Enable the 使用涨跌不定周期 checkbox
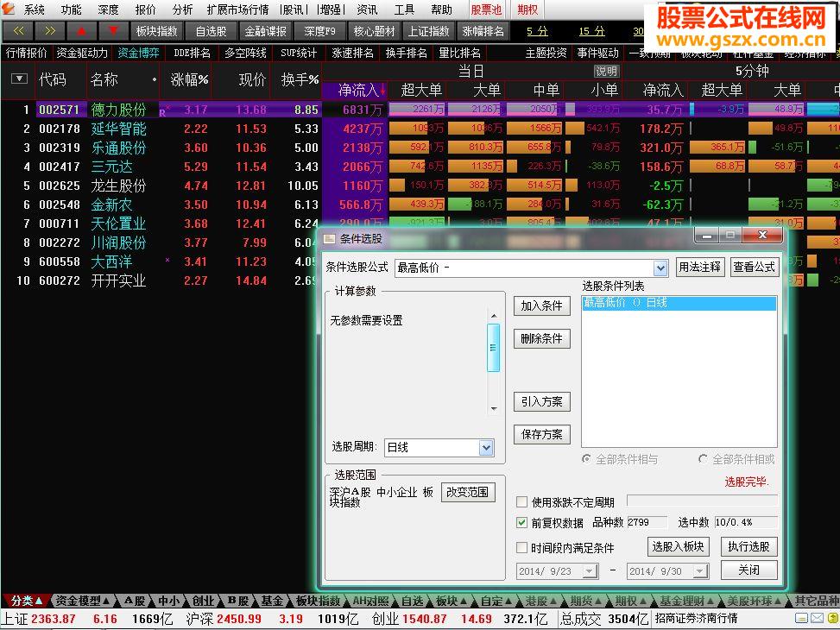 click(x=521, y=502)
